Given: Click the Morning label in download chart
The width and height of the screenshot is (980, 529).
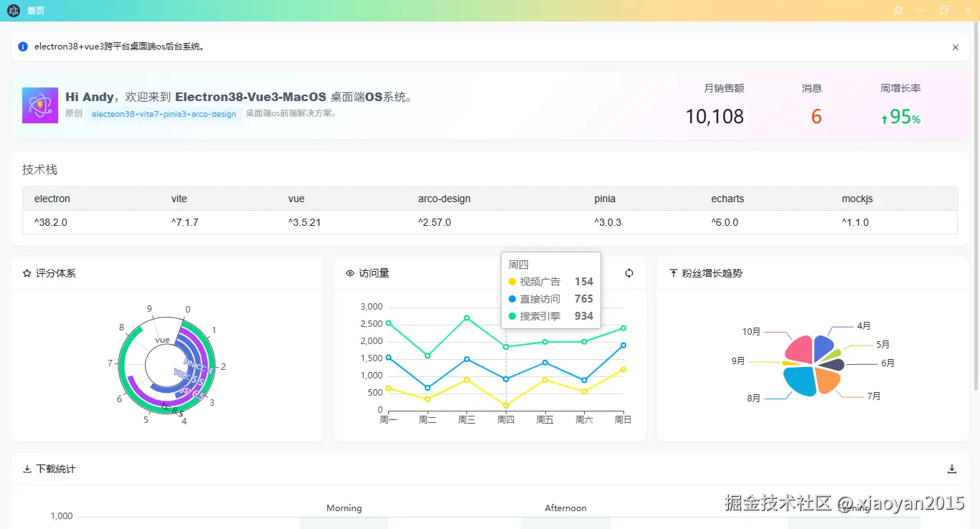Looking at the screenshot, I should click(344, 508).
